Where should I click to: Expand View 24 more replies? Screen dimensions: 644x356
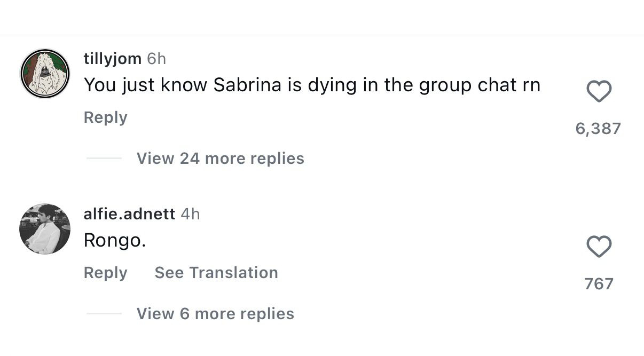click(220, 159)
